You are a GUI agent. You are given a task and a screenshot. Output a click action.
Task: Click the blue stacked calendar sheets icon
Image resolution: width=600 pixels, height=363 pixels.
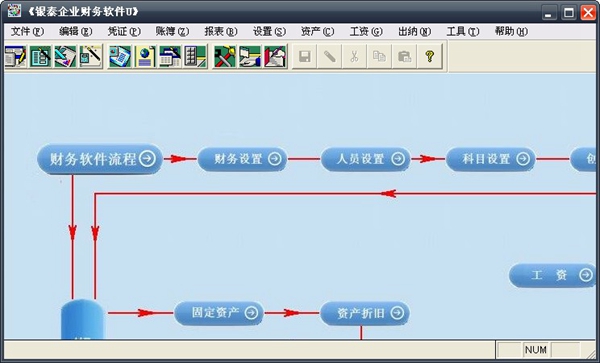(x=120, y=57)
